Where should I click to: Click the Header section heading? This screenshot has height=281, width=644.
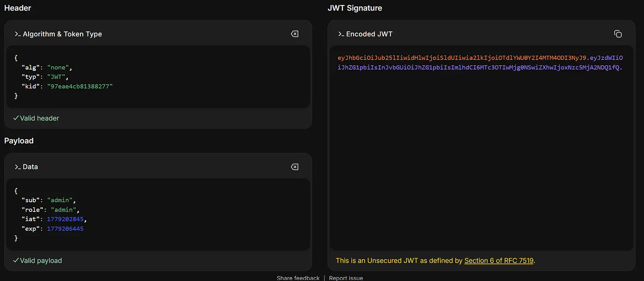[18, 8]
